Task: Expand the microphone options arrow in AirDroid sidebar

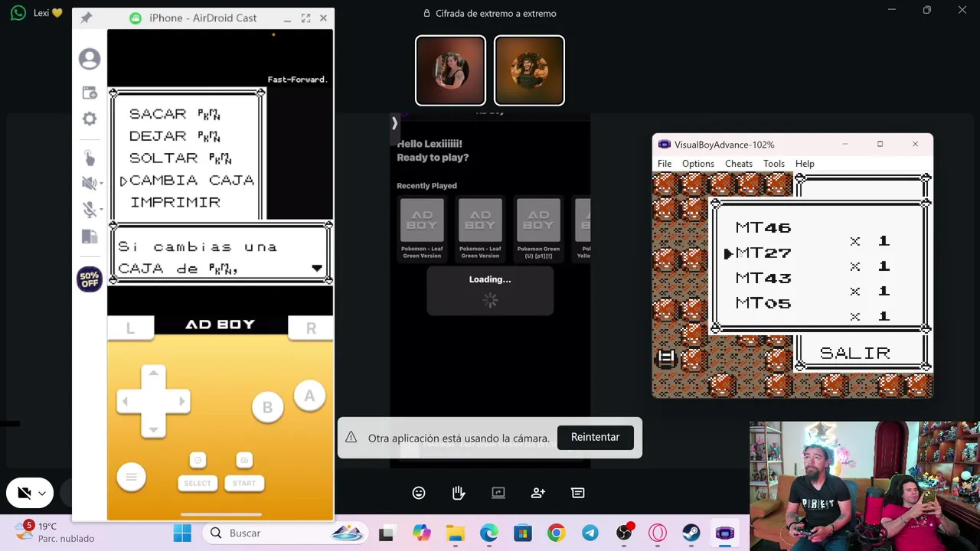Action: point(100,210)
